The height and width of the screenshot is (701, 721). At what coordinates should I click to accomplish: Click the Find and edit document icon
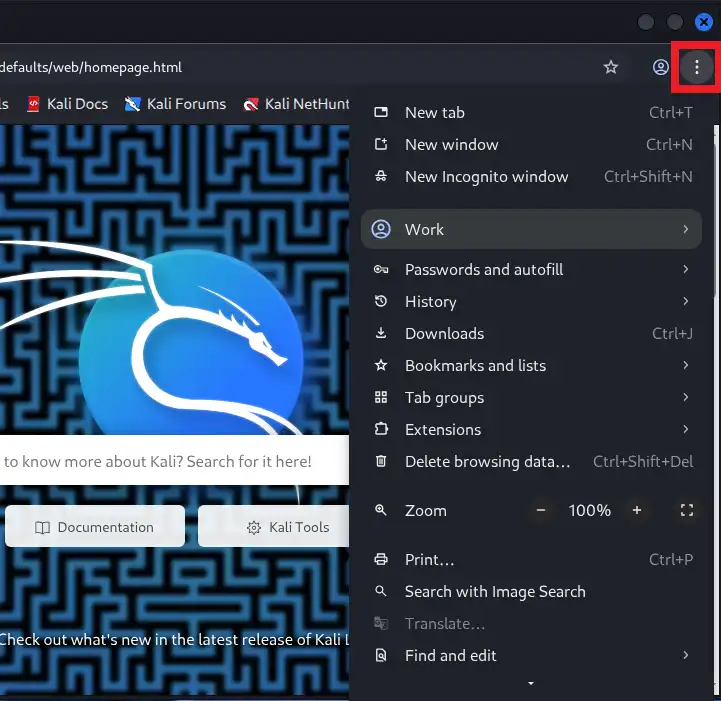pos(381,655)
